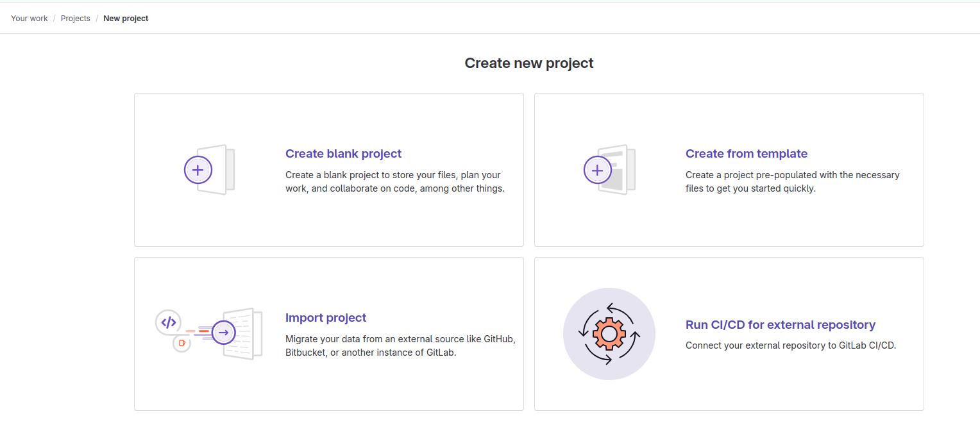Click the New project breadcrumb item
The image size is (980, 423).
[126, 19]
